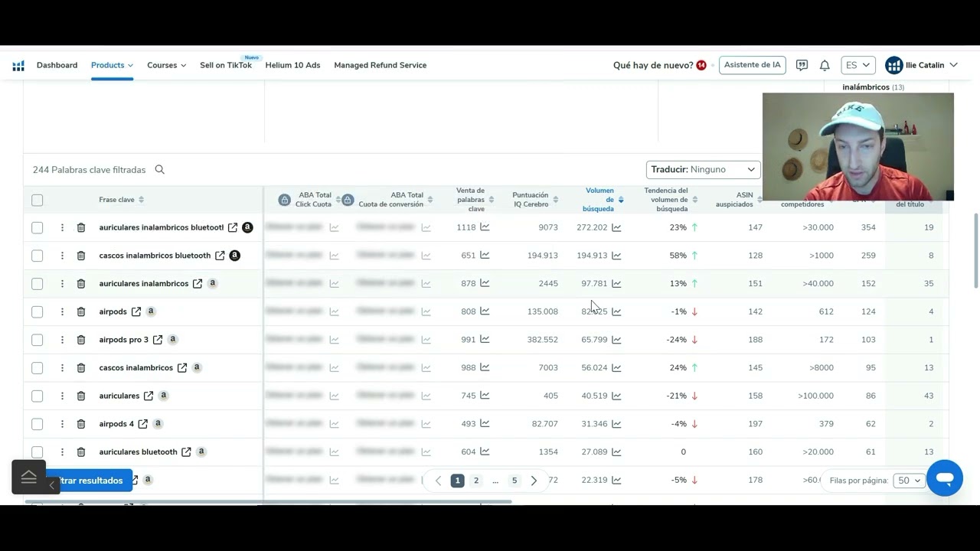
Task: Click keyword text airpods pro 3
Action: pos(124,340)
